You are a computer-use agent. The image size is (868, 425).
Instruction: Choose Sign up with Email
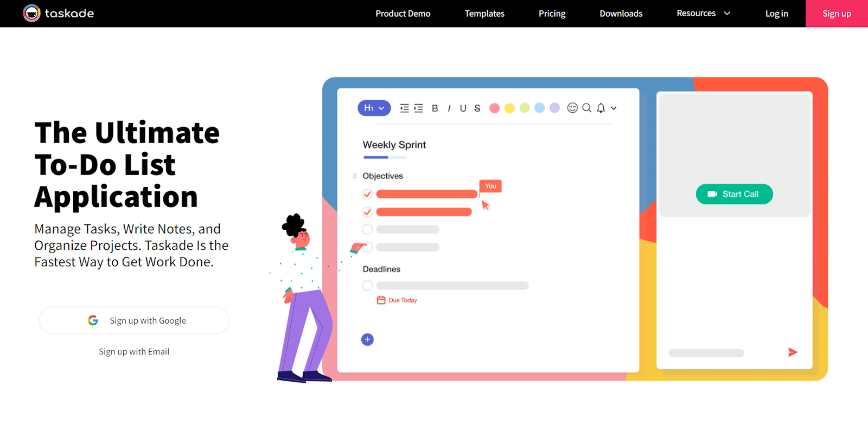pyautogui.click(x=134, y=352)
